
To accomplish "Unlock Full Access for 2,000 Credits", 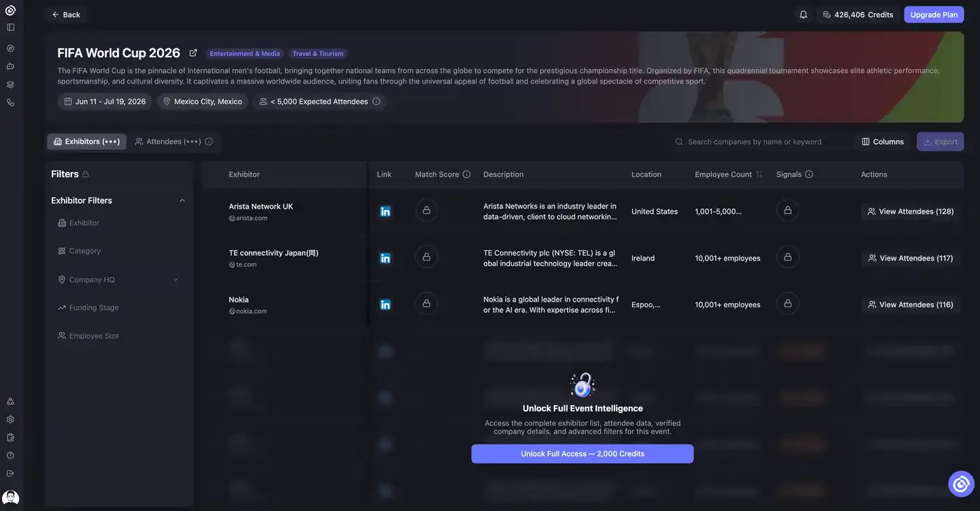I will [x=582, y=454].
